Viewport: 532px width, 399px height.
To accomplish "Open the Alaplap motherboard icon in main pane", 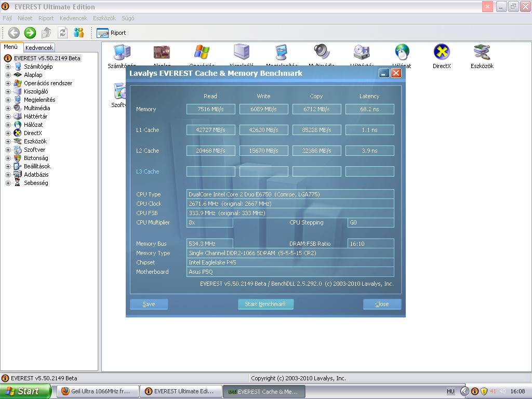I will (x=162, y=52).
